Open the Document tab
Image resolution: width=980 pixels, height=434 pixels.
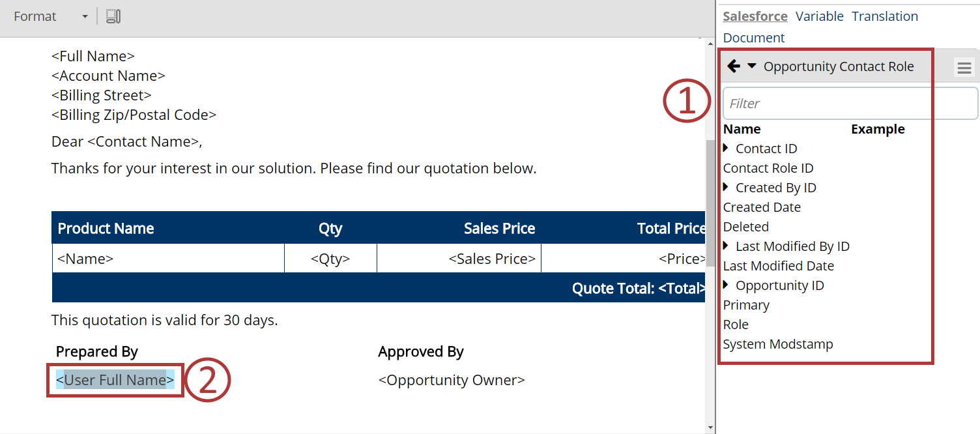coord(753,37)
